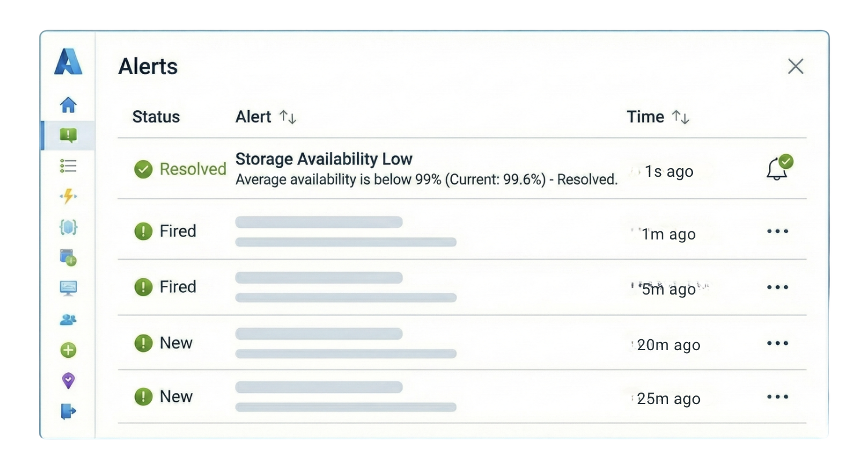Open the monitor dashboard sidebar icon

[x=68, y=289]
